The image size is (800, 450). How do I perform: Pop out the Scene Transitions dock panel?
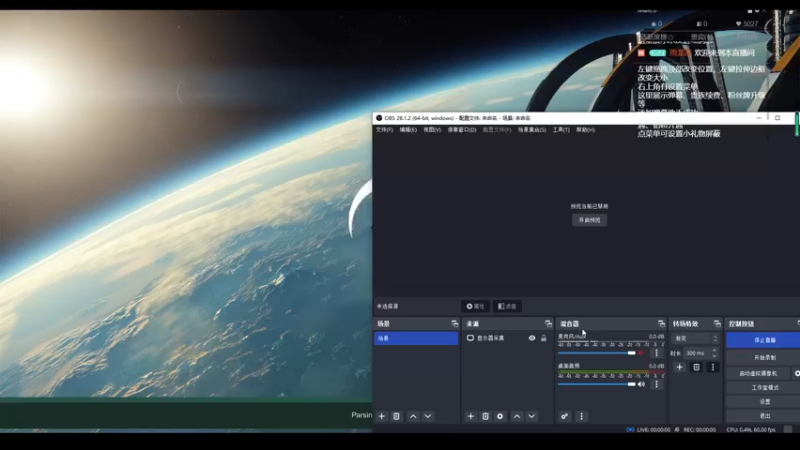[x=717, y=323]
